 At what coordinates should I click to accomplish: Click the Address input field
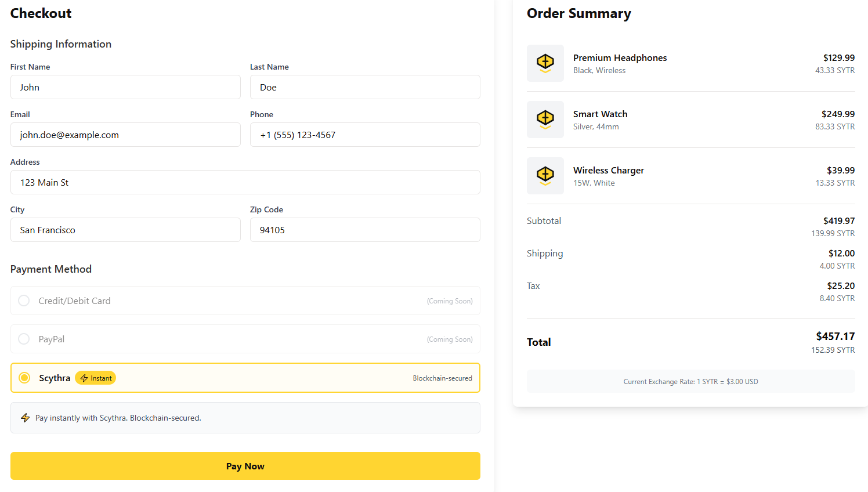[245, 182]
